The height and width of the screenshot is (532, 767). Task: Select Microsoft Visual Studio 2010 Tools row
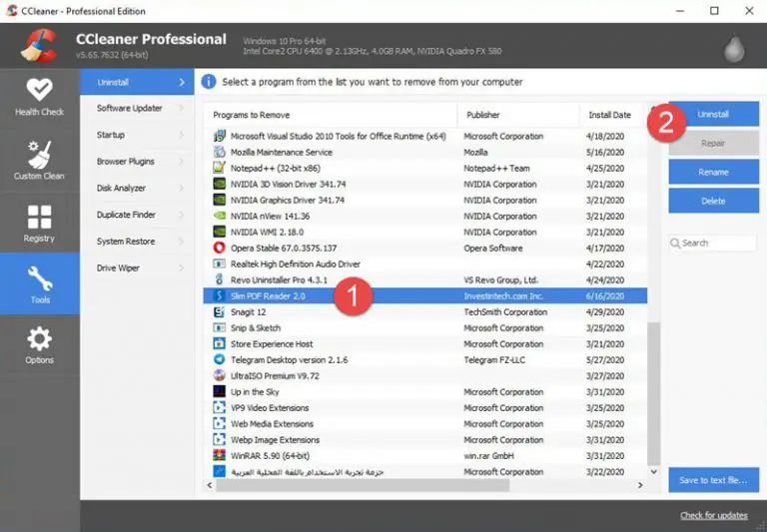click(425, 136)
